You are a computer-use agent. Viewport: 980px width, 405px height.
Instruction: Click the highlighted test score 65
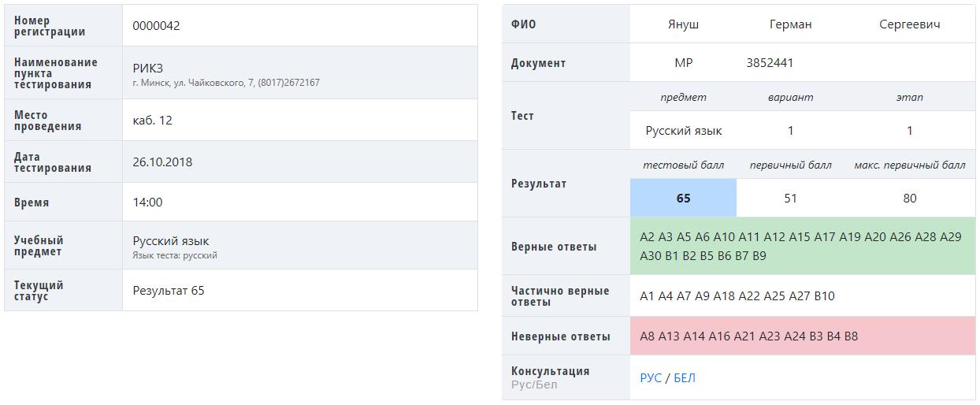[683, 198]
